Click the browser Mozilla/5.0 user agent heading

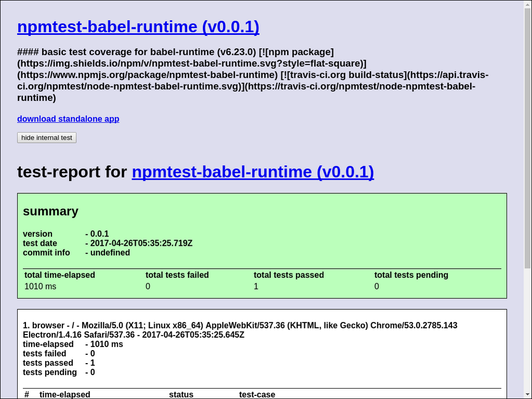click(240, 330)
